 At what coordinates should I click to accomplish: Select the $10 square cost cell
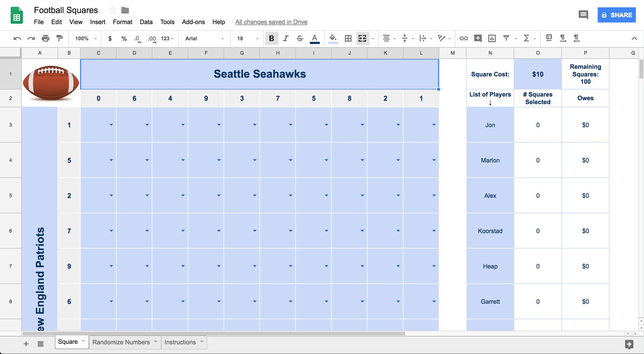coord(538,74)
